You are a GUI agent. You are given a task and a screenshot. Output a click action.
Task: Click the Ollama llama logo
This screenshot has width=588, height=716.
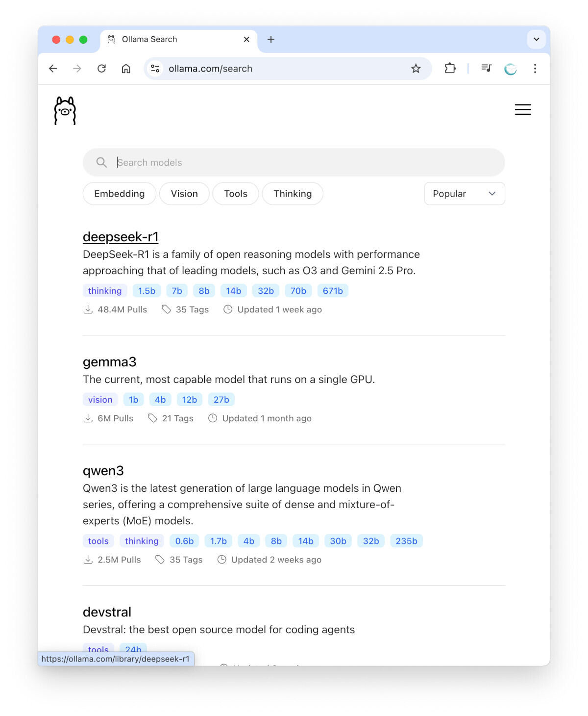[65, 111]
